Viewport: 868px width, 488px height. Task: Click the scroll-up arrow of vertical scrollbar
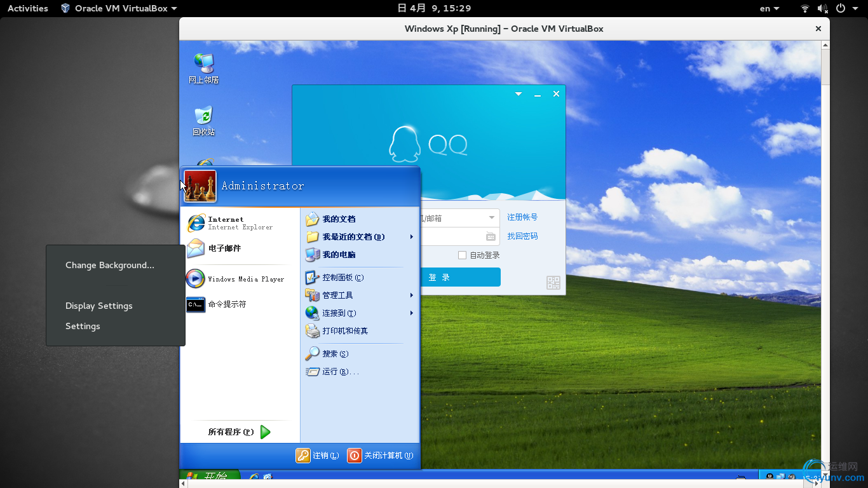pos(825,45)
